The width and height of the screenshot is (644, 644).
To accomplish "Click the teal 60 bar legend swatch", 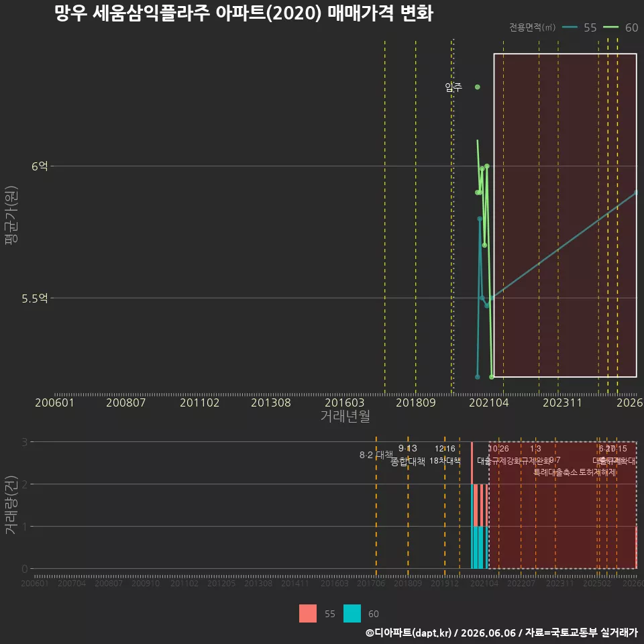I will (352, 613).
